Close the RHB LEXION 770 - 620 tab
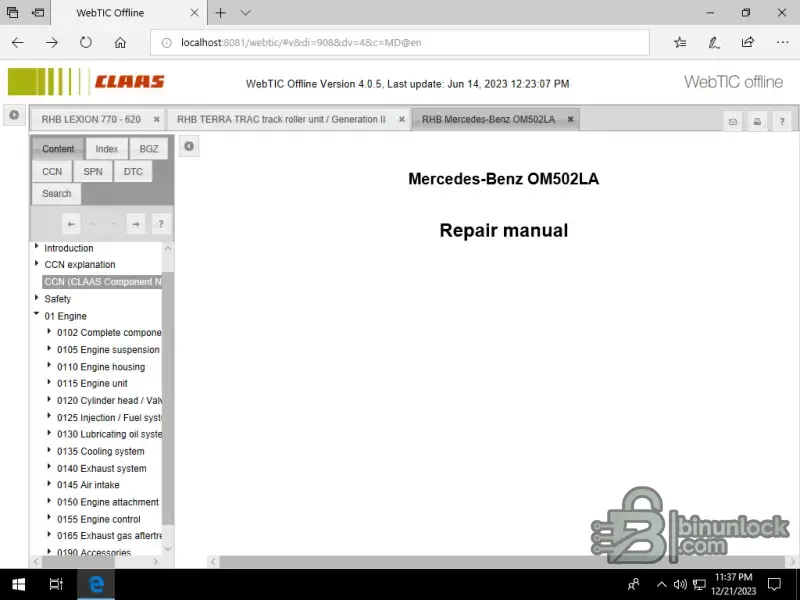This screenshot has width=800, height=600. coord(157,119)
